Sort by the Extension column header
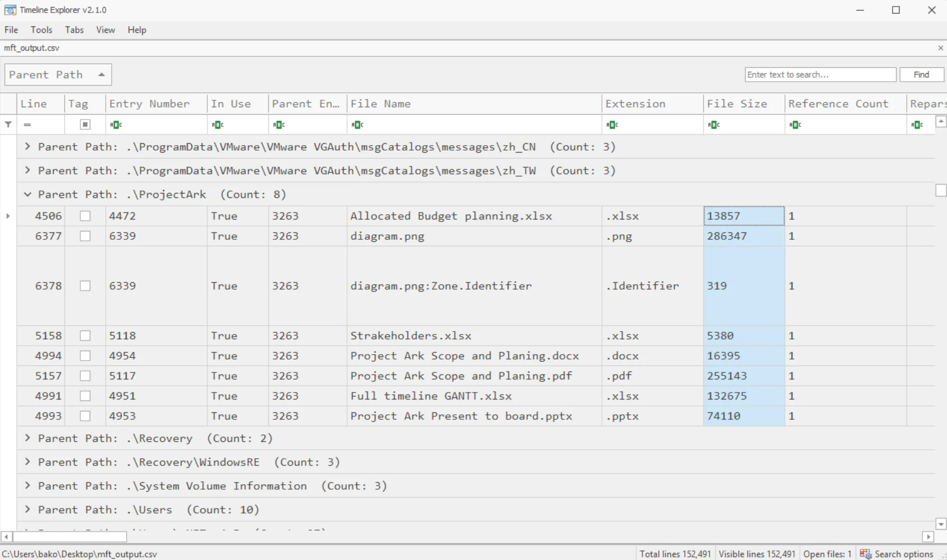The width and height of the screenshot is (947, 560). point(652,104)
